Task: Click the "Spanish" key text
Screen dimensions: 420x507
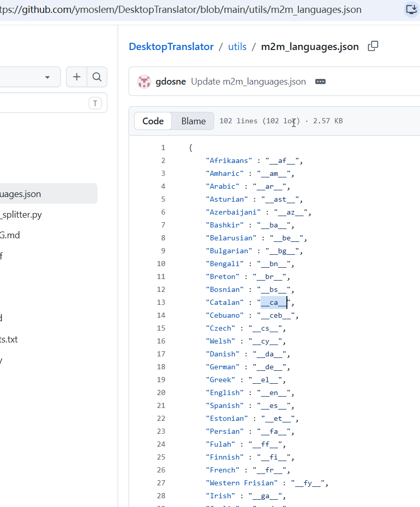Action: (224, 405)
